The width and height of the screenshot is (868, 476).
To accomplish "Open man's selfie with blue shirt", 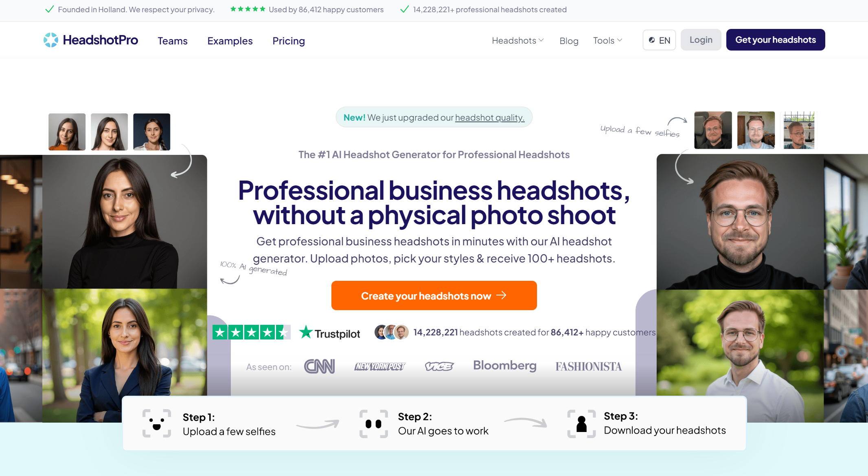I will point(756,130).
